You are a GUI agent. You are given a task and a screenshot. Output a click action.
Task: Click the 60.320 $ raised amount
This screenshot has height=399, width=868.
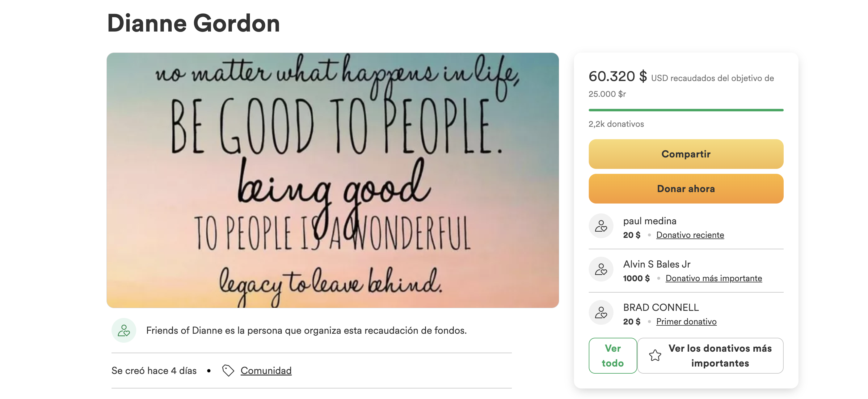click(x=617, y=76)
